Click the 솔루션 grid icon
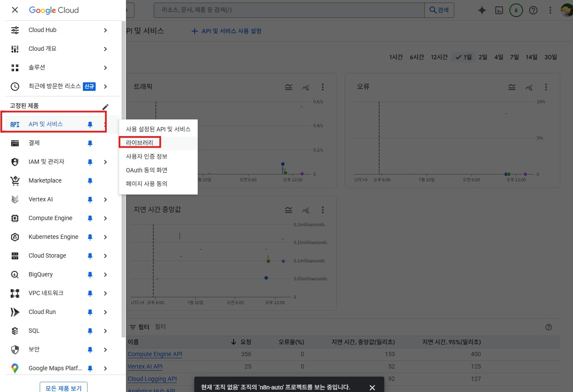Screen dimensions: 573x392 point(15,68)
